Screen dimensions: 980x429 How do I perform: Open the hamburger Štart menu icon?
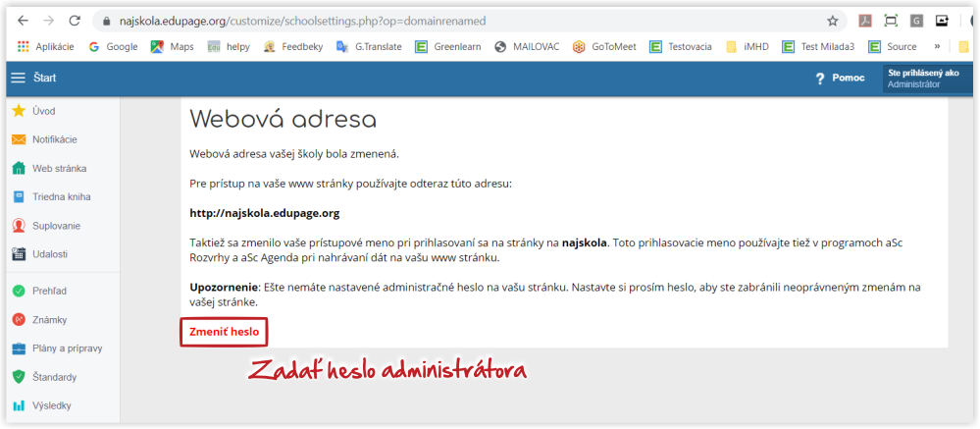coord(19,79)
